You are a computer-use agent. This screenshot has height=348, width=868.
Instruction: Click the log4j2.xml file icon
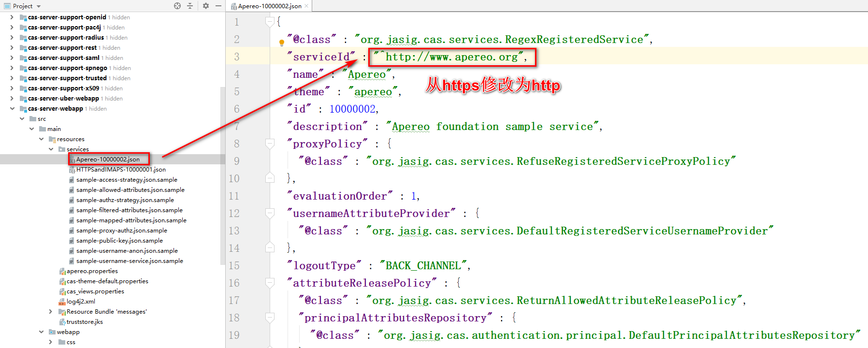point(62,302)
